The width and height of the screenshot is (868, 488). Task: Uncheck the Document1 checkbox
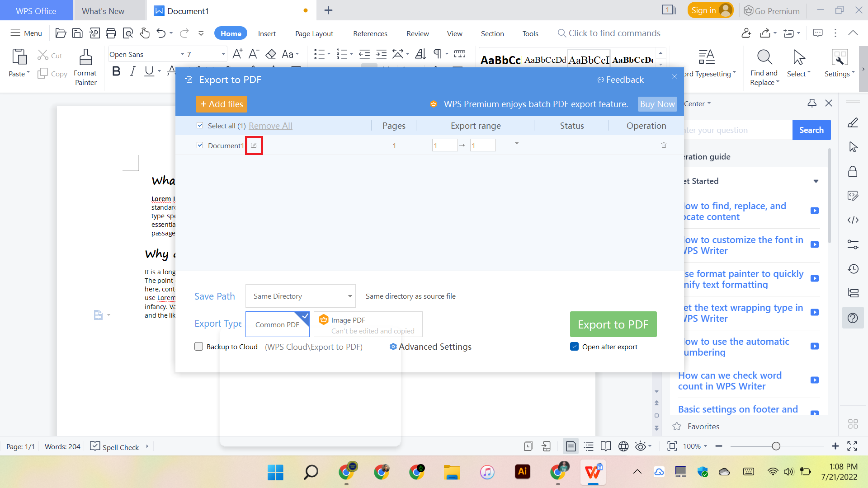pos(200,145)
